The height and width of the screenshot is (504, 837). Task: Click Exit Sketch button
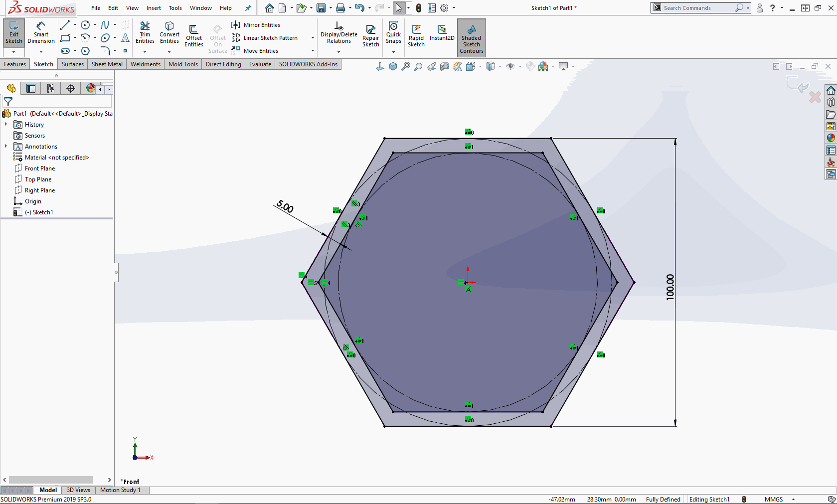point(13,33)
